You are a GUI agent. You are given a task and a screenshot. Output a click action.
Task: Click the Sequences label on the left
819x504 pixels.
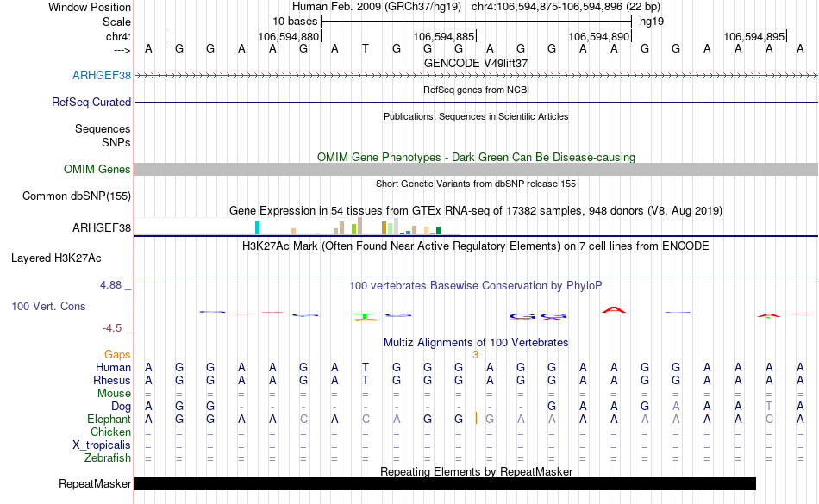(x=103, y=128)
